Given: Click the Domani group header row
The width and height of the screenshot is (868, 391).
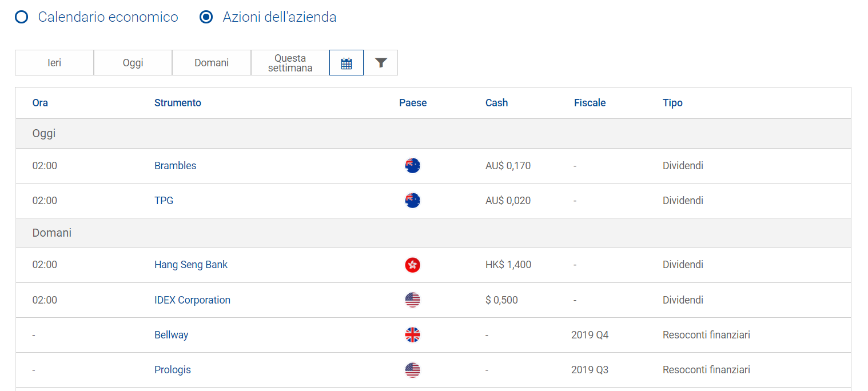Looking at the screenshot, I should (x=433, y=233).
